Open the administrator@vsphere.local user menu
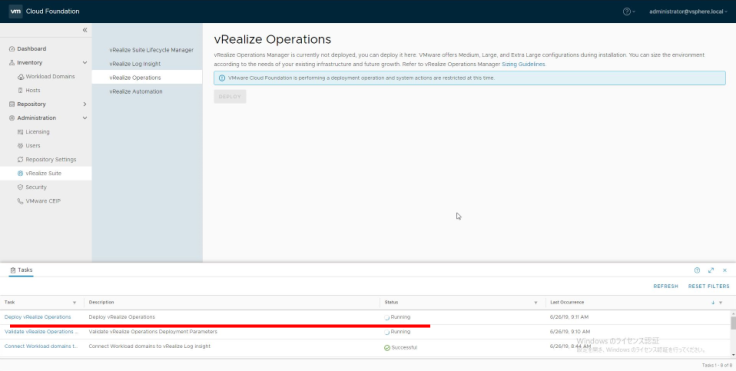 [x=688, y=12]
